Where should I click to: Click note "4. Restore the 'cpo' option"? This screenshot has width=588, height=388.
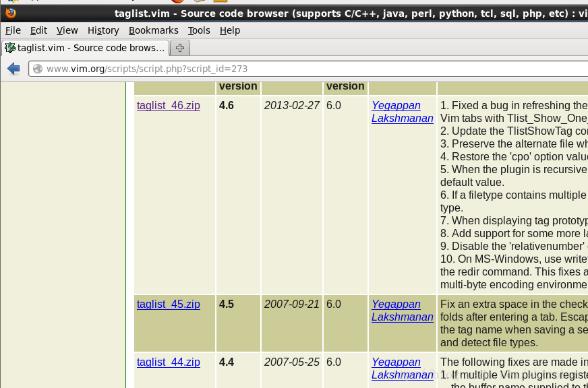[514, 156]
